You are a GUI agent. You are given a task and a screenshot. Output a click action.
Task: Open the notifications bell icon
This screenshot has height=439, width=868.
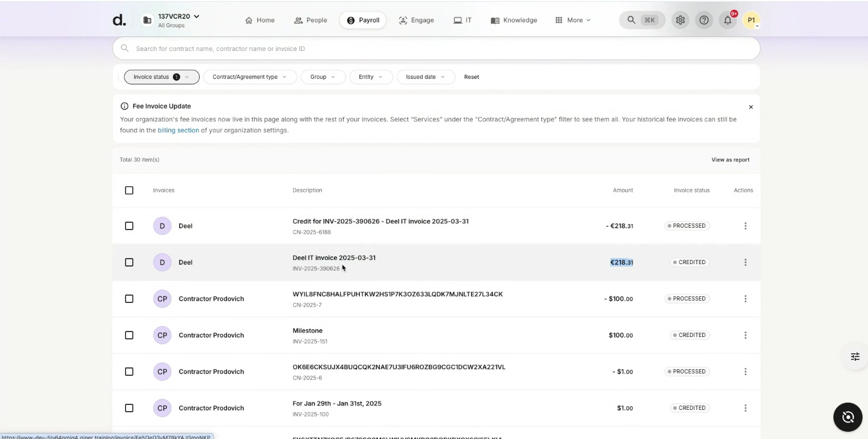728,20
